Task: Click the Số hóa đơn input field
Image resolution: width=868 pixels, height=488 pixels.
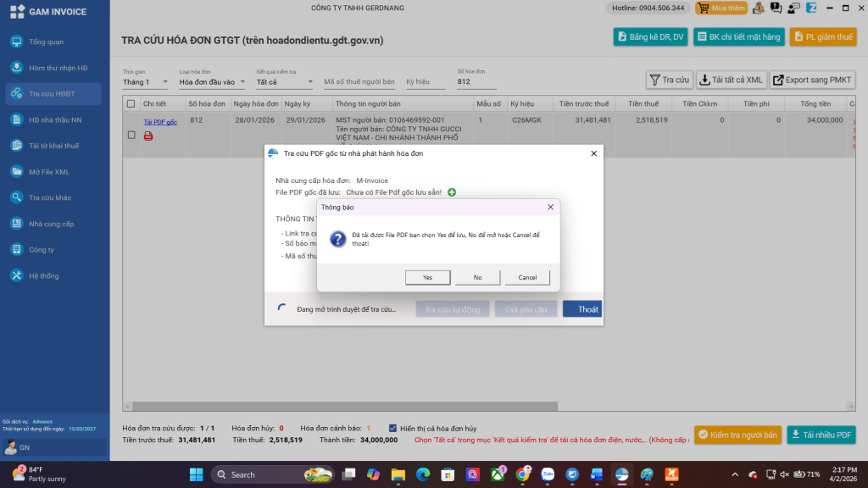Action: (476, 82)
